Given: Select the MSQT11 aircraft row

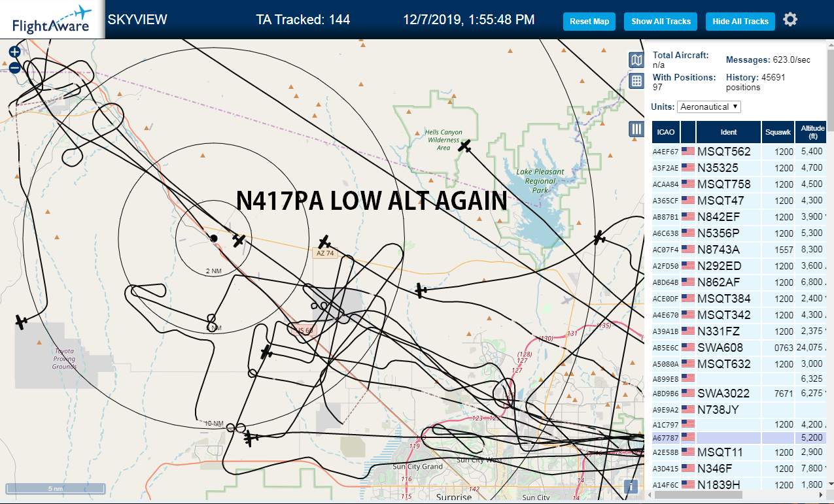Looking at the screenshot, I should pos(739,452).
